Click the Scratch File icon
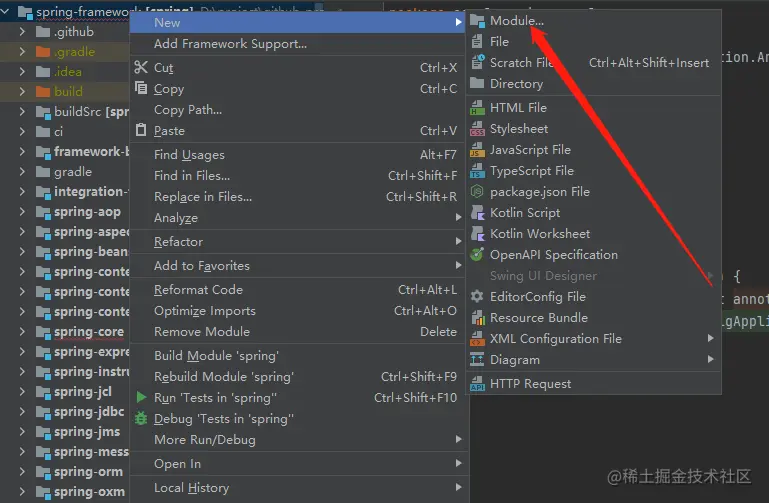 tap(477, 62)
